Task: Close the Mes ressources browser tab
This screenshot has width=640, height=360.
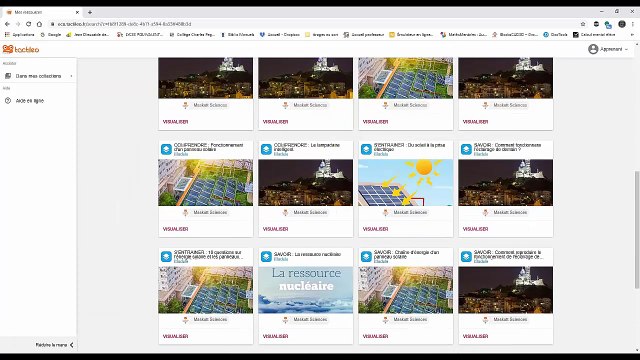Action: point(77,12)
